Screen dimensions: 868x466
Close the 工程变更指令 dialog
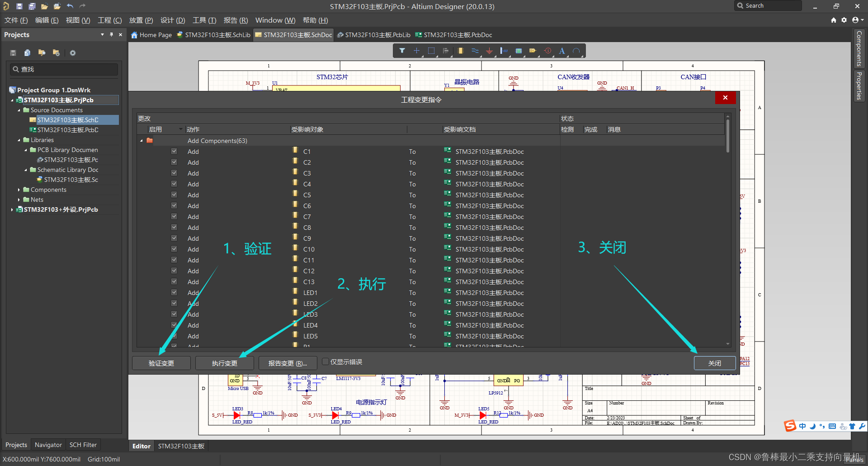(x=725, y=98)
